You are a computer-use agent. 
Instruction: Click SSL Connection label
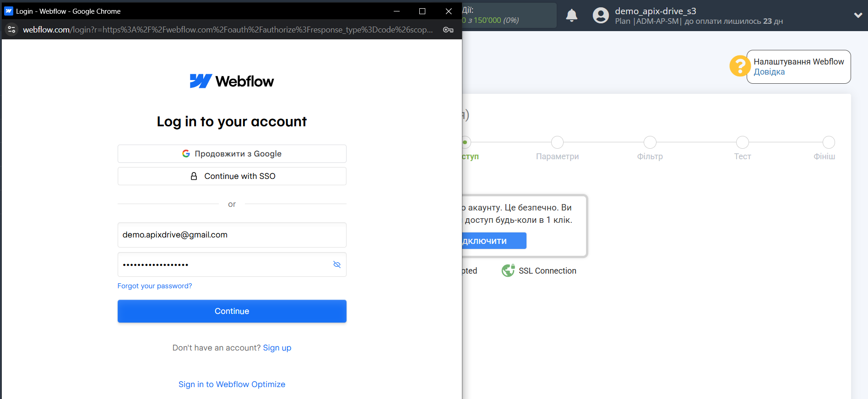pos(547,271)
